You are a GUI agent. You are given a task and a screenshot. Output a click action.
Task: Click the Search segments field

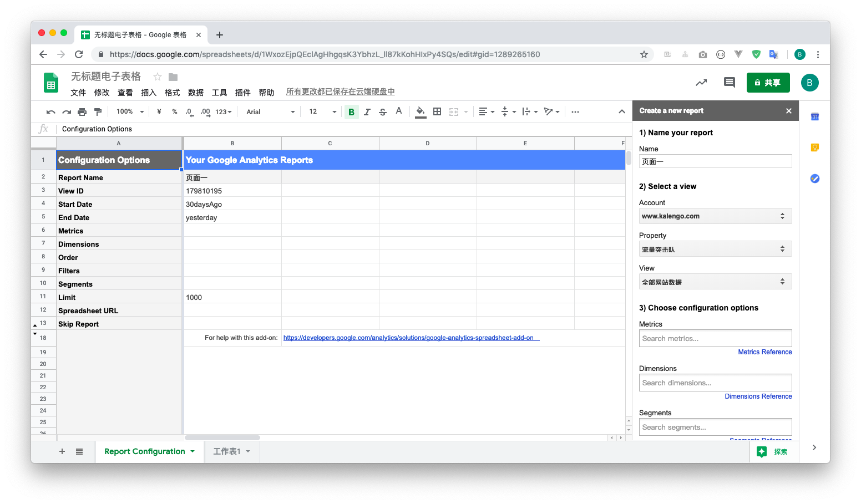(x=715, y=427)
